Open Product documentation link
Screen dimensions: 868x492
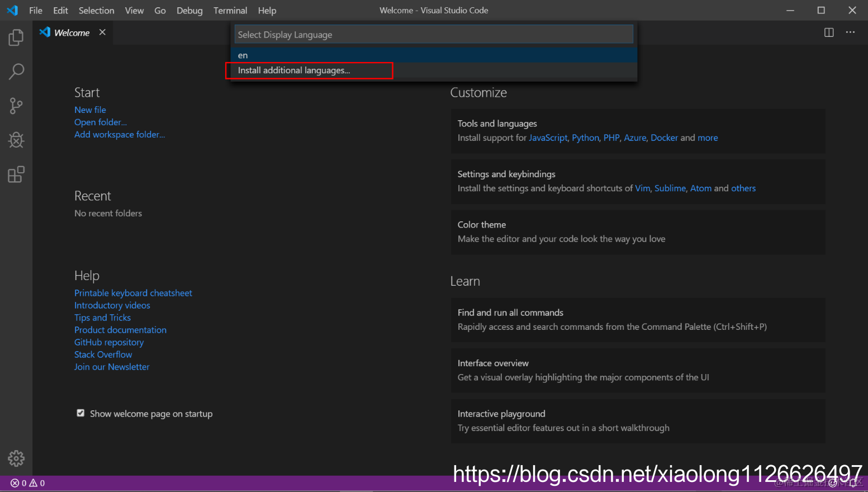pyautogui.click(x=120, y=330)
